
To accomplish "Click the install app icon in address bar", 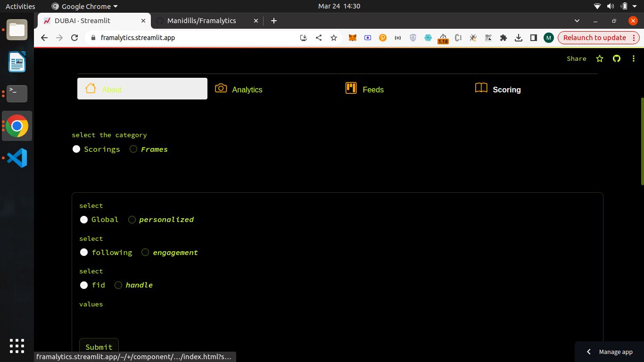I will click(x=304, y=38).
